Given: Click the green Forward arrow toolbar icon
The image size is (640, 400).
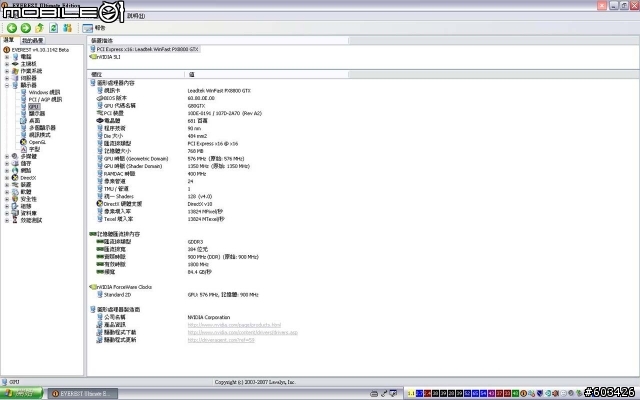Looking at the screenshot, I should pos(26,28).
